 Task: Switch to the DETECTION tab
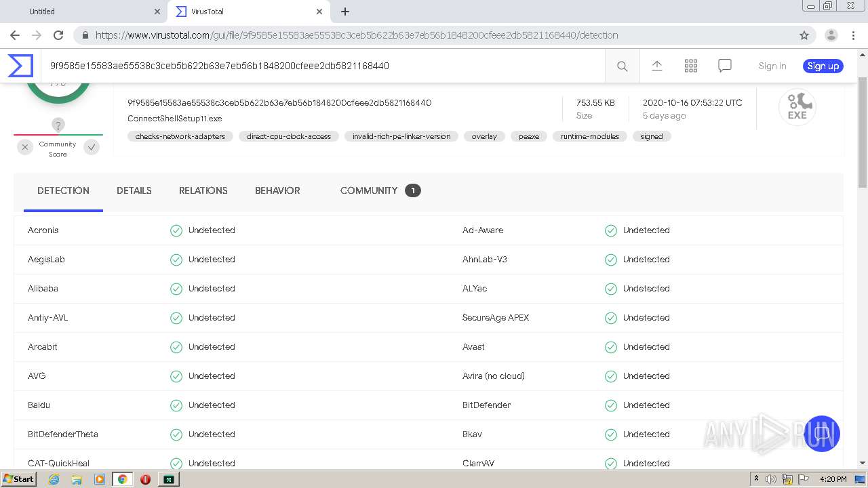[63, 190]
